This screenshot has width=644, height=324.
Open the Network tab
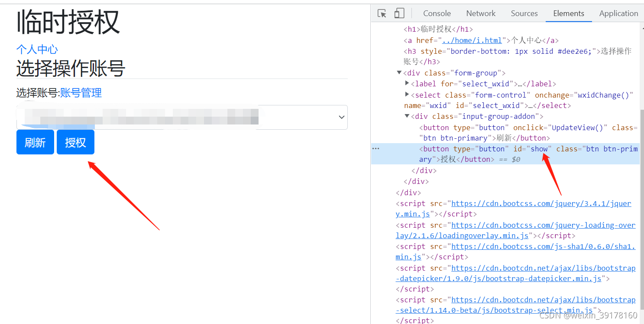pos(481,13)
